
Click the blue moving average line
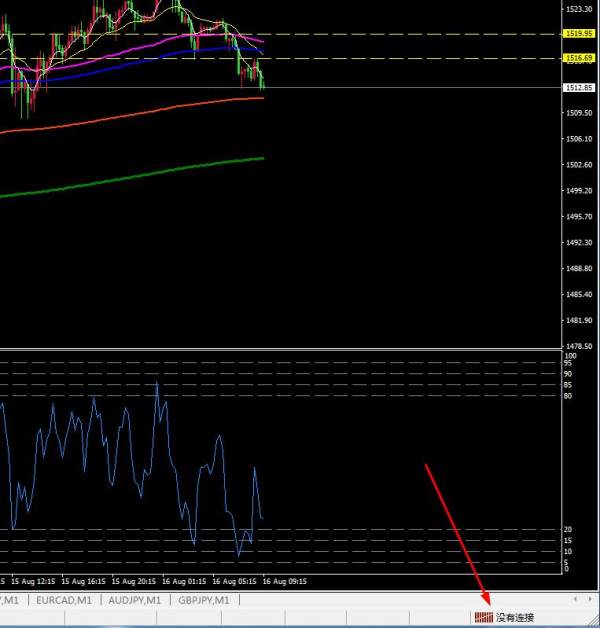[150, 59]
